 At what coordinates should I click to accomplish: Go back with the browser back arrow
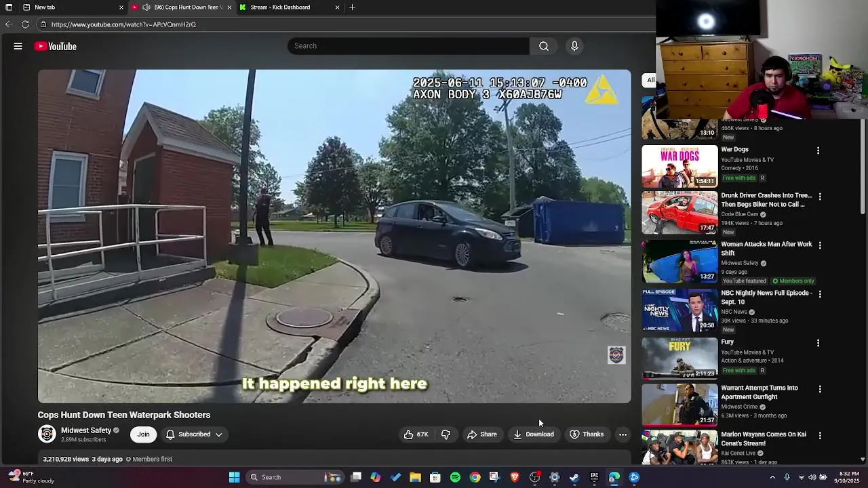[x=9, y=24]
